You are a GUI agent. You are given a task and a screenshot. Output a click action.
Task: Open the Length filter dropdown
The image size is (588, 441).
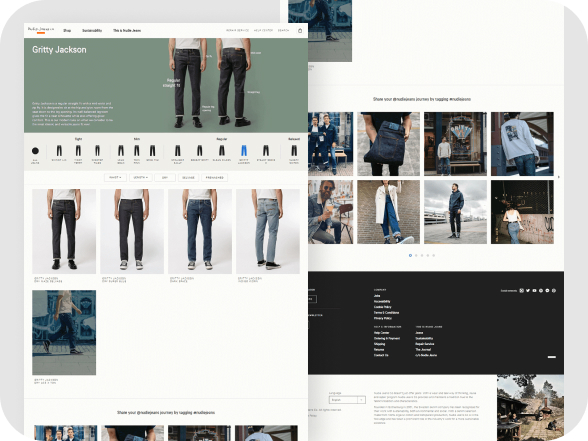[141, 177]
